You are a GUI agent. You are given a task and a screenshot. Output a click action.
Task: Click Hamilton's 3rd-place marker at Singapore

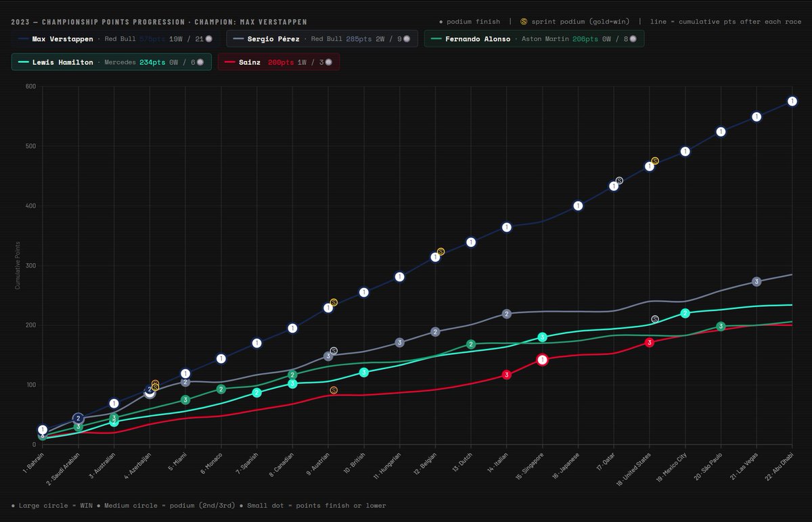542,337
